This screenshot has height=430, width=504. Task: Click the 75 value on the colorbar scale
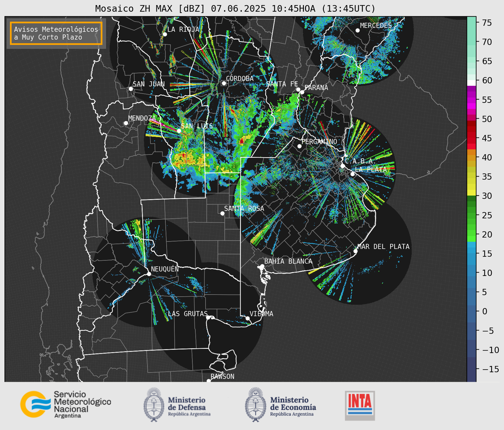click(x=487, y=23)
